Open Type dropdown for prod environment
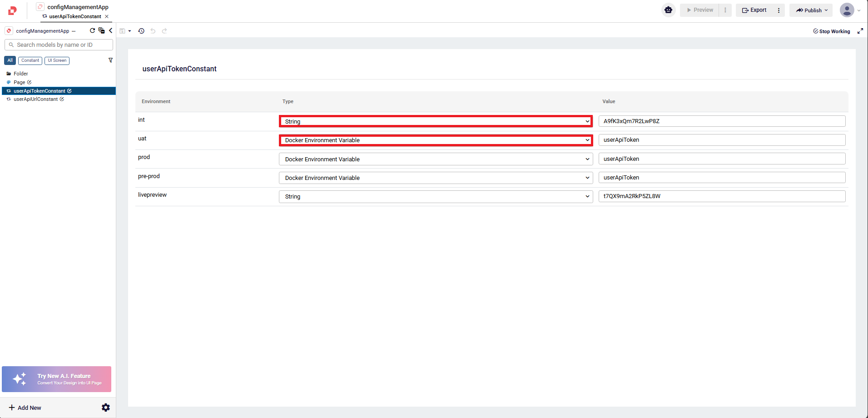Screen dimensions: 868x418 435,159
